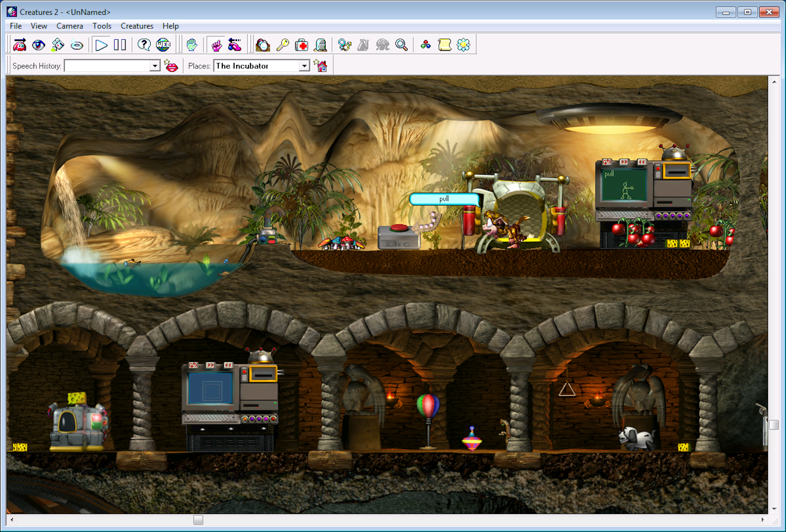Open the Camera menu
This screenshot has height=532, width=786.
[70, 26]
